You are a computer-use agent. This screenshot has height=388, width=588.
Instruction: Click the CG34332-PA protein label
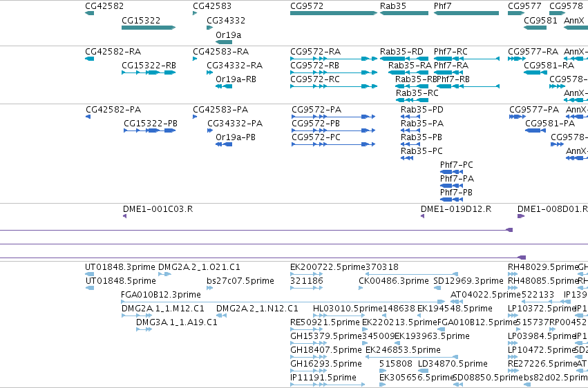point(234,123)
